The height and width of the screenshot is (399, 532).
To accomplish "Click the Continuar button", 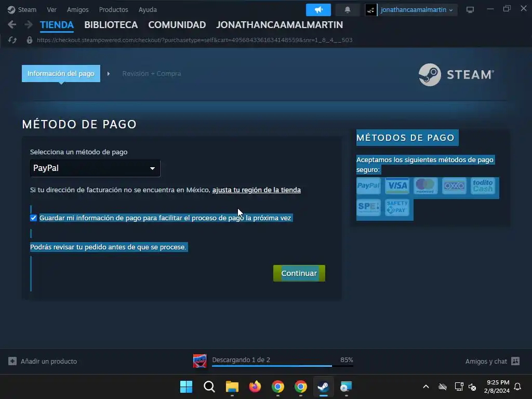I will point(299,273).
